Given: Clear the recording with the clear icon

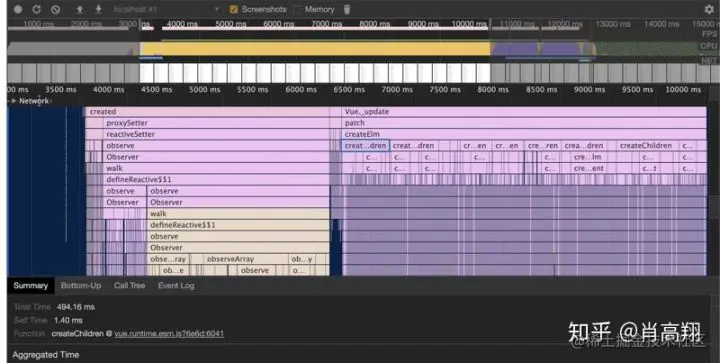Looking at the screenshot, I should point(56,9).
